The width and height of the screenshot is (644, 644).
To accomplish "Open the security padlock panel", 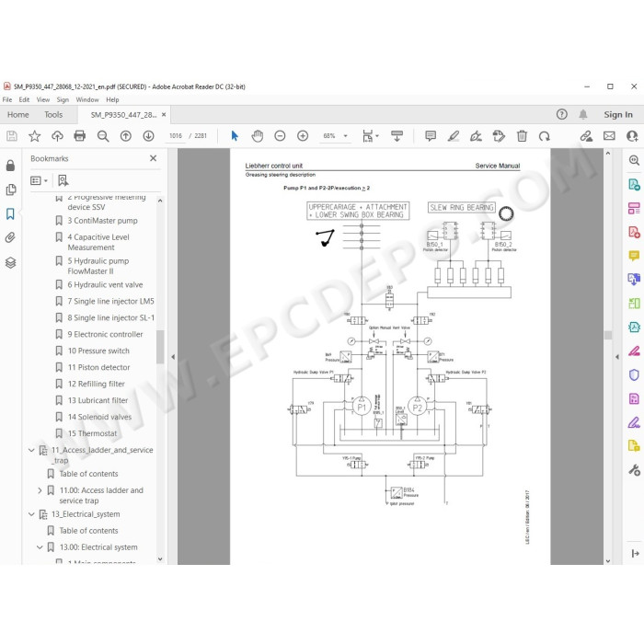I will pyautogui.click(x=11, y=166).
